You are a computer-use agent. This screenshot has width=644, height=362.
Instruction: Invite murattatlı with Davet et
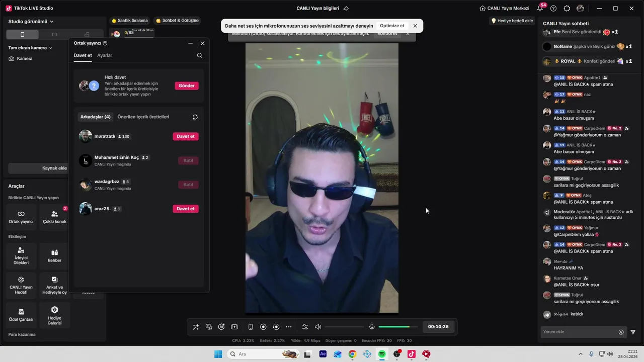[186, 136]
